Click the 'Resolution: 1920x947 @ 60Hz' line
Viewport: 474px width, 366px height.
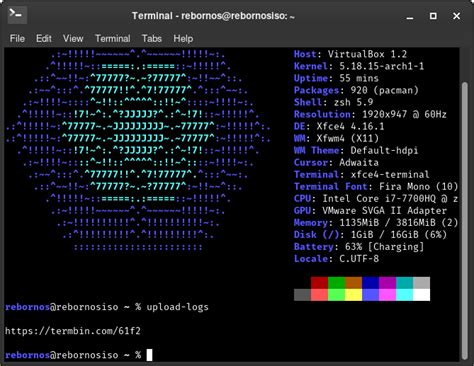point(370,114)
